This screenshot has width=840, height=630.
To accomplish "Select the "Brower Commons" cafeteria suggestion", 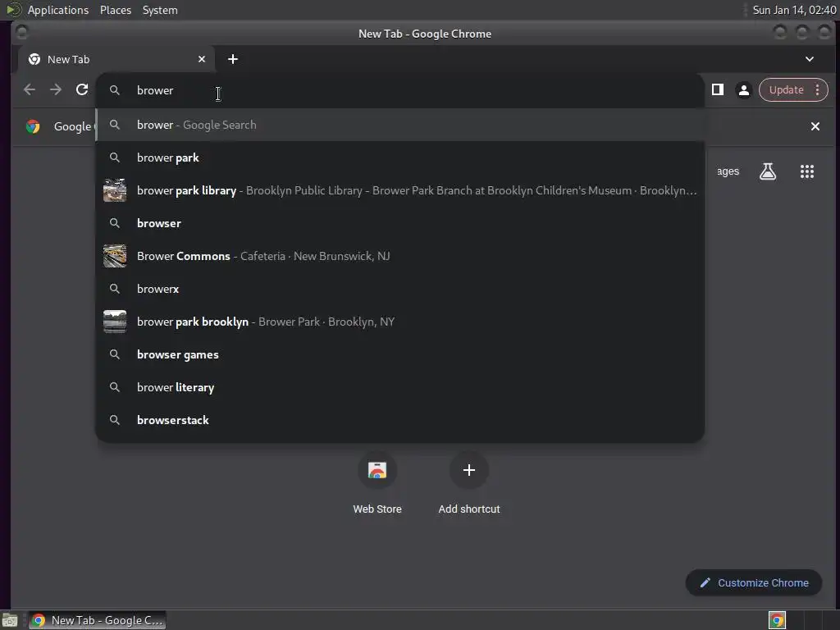I will [399, 256].
